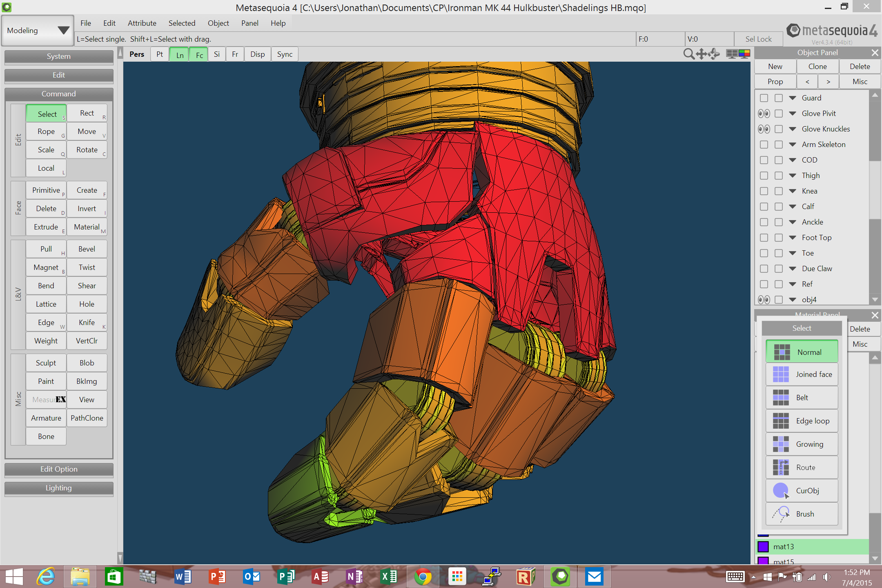This screenshot has width=882, height=588.
Task: Choose Growing selection mode
Action: (802, 444)
